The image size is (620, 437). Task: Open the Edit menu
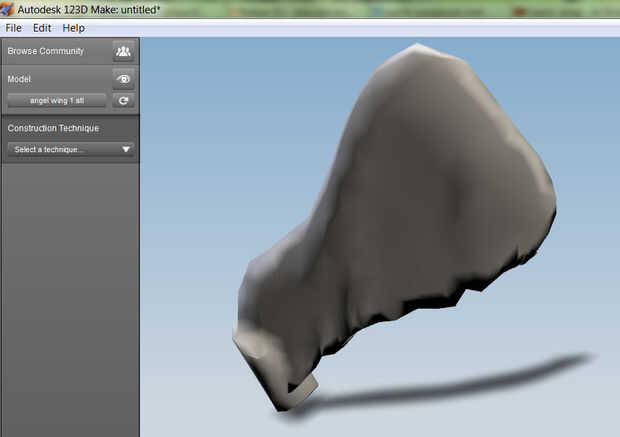[x=42, y=28]
